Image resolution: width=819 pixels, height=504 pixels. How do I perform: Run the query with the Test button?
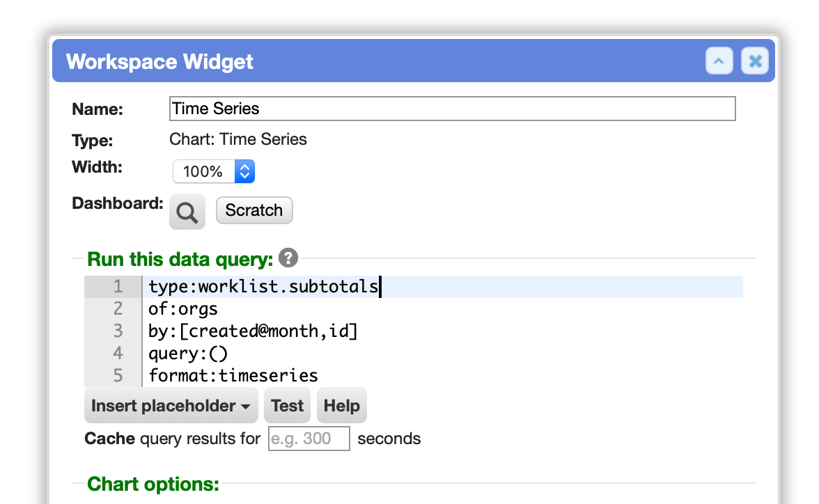coord(287,406)
